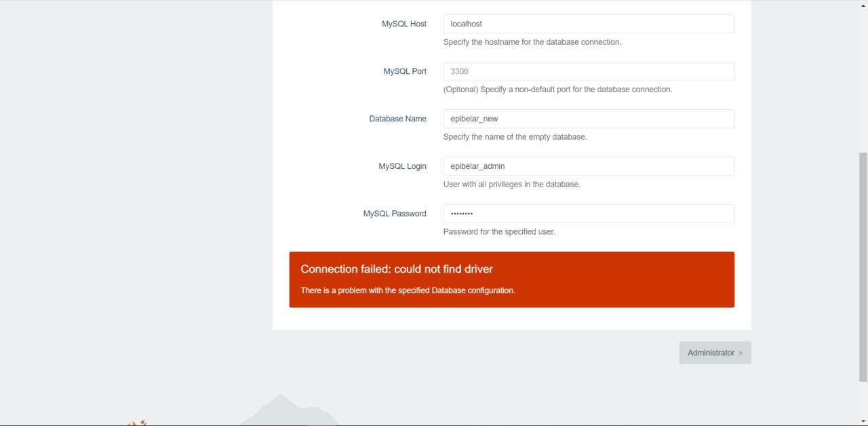This screenshot has height=426, width=868.
Task: Click the Database Name label
Action: 398,119
